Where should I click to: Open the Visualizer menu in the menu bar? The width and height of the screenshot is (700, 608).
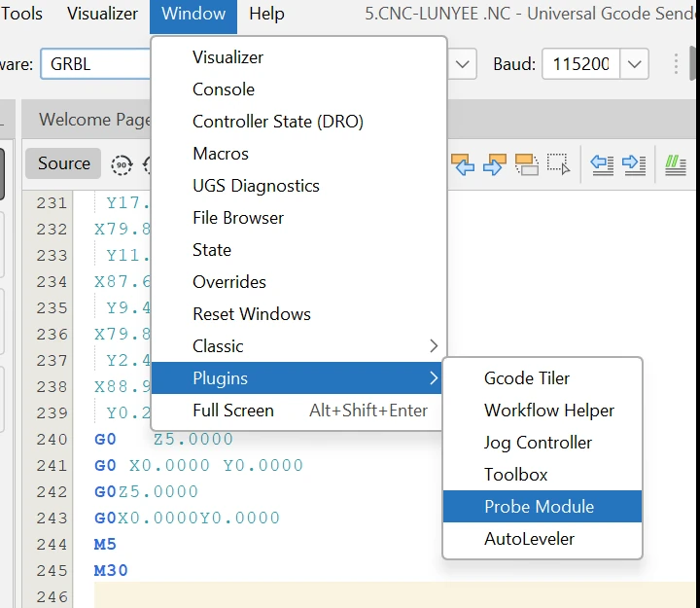point(102,14)
